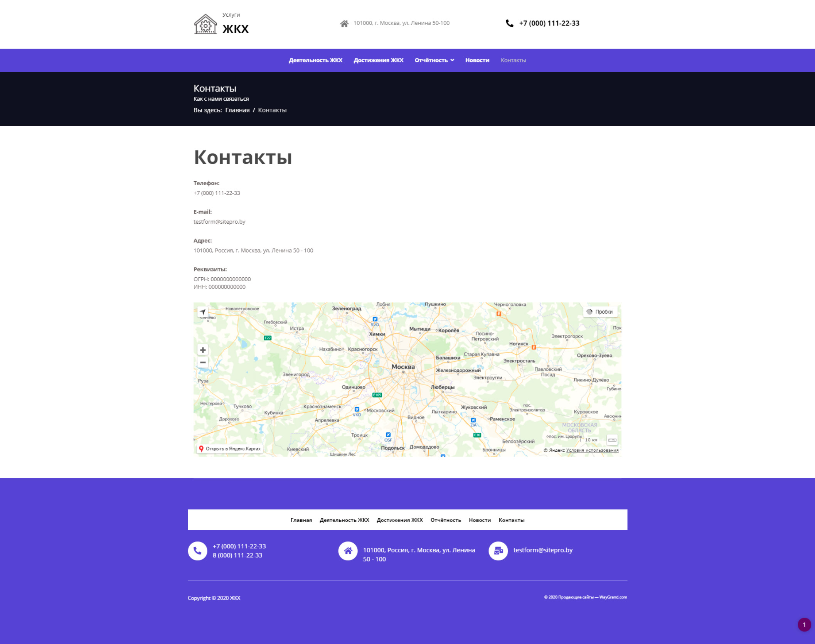Image resolution: width=815 pixels, height=644 pixels.
Task: Click the map ruler measurement tool
Action: 612,440
